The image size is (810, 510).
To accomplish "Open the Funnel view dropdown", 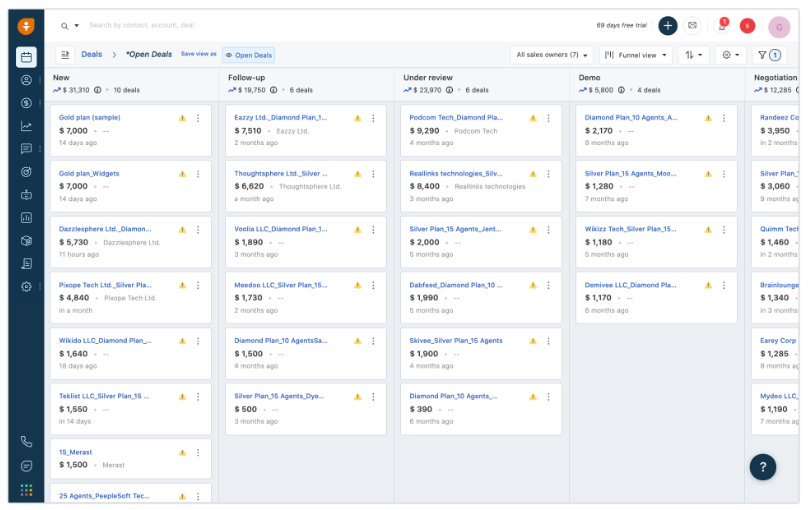I will pos(636,55).
